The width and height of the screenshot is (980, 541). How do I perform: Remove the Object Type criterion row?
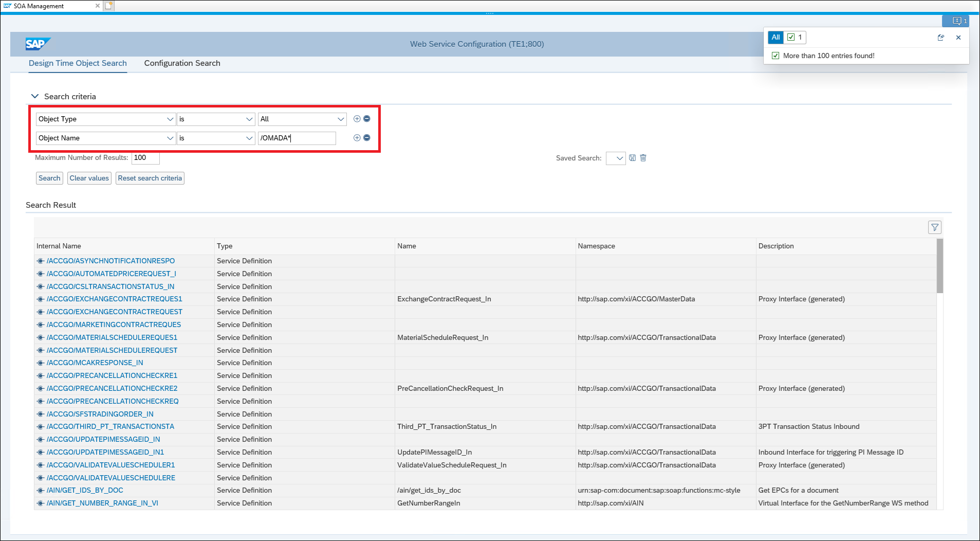pyautogui.click(x=367, y=119)
